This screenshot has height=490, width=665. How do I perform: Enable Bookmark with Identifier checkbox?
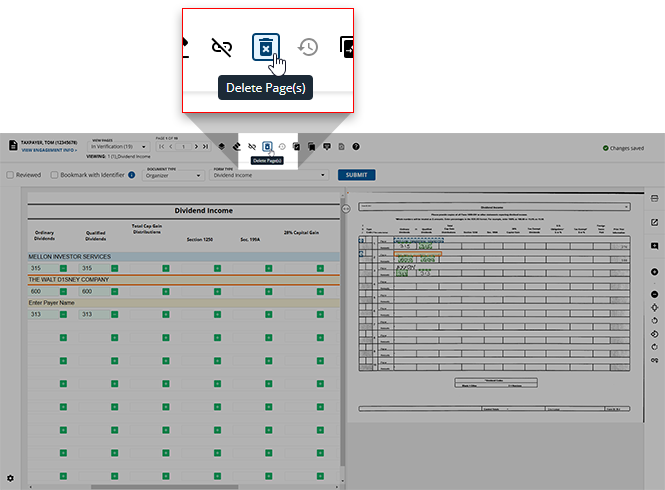53,175
